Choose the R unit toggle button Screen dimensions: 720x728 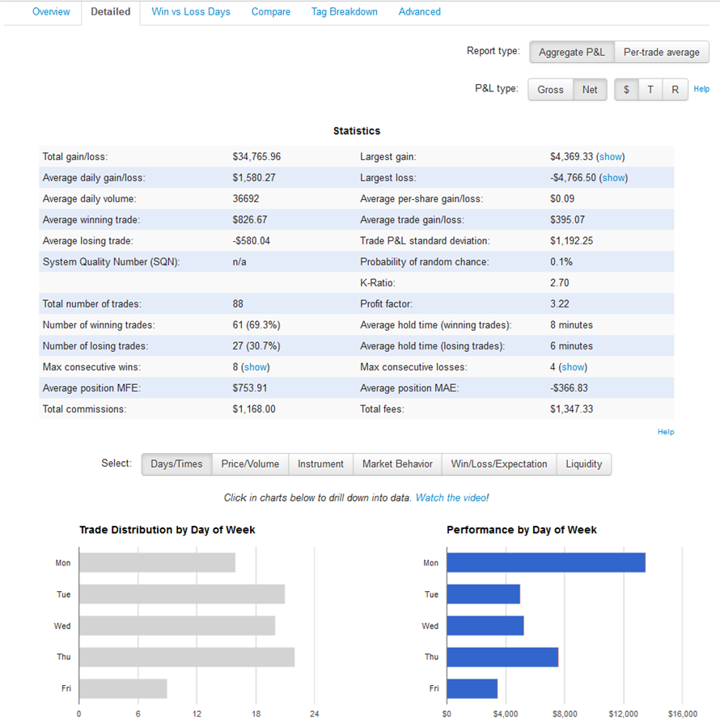[x=675, y=90]
